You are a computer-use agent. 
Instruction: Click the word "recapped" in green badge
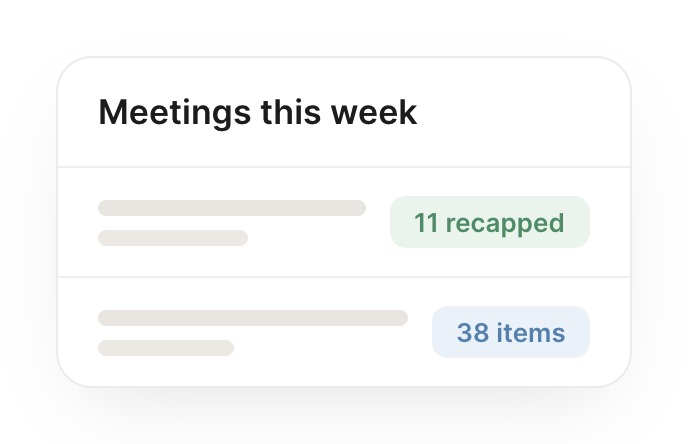[x=505, y=224]
